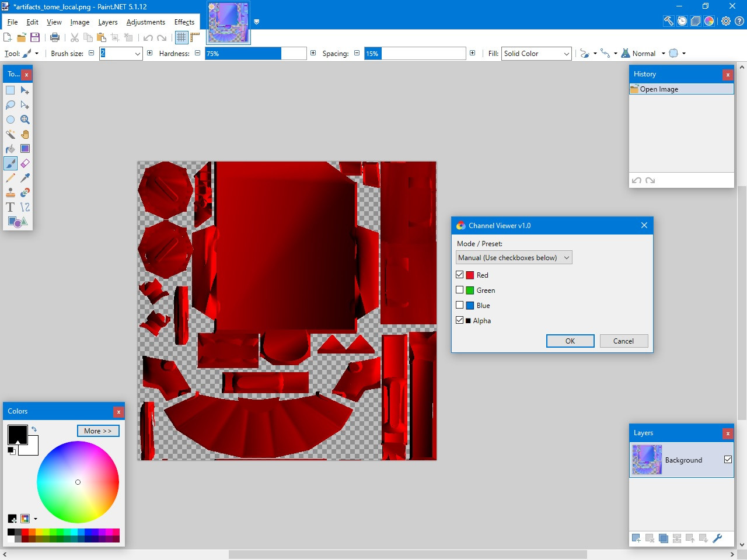Open the Mode / Preset dropdown
747x560 pixels.
514,258
